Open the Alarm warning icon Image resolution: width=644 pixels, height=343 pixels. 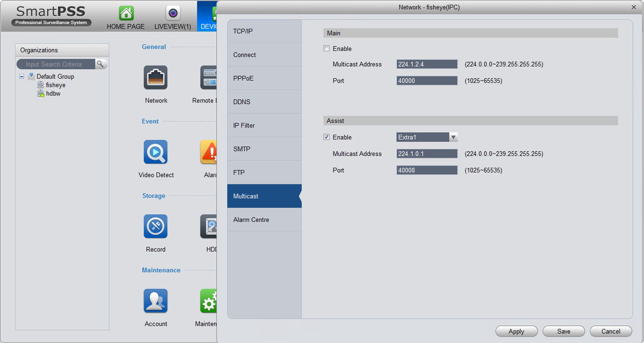209,152
